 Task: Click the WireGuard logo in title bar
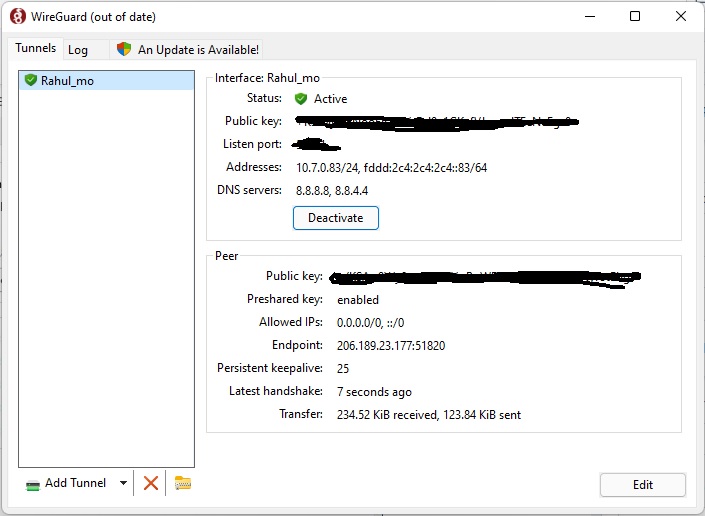coord(18,17)
